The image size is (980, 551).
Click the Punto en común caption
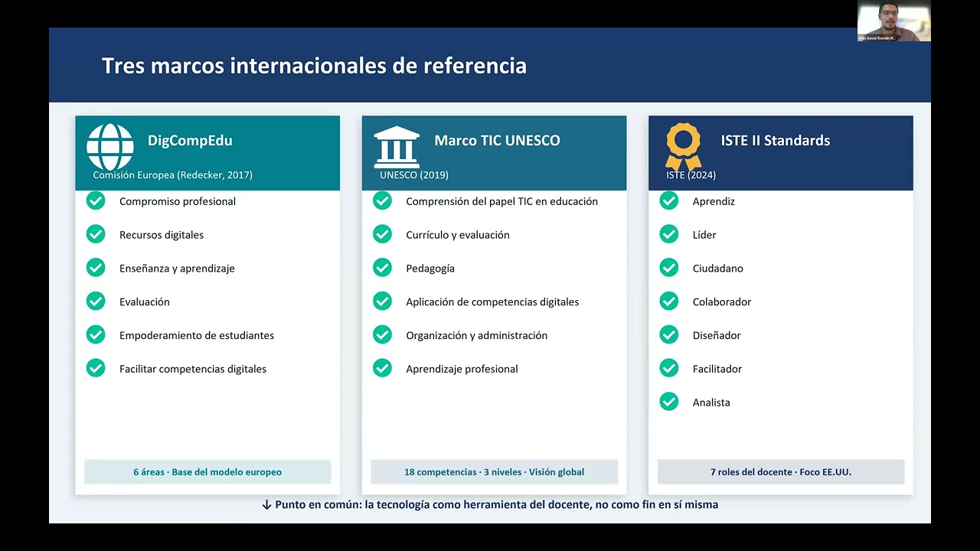click(x=490, y=505)
